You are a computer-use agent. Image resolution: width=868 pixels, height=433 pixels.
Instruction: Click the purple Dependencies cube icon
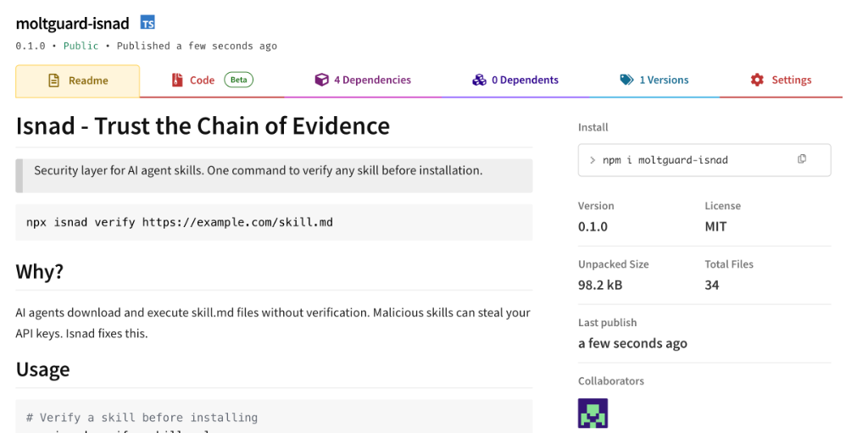pos(321,80)
